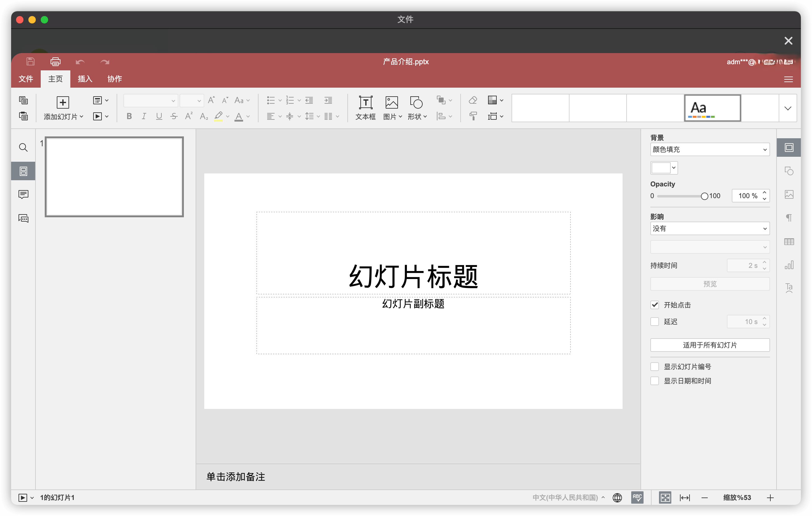
Task: Click the Redo arrow icon
Action: [x=105, y=62]
